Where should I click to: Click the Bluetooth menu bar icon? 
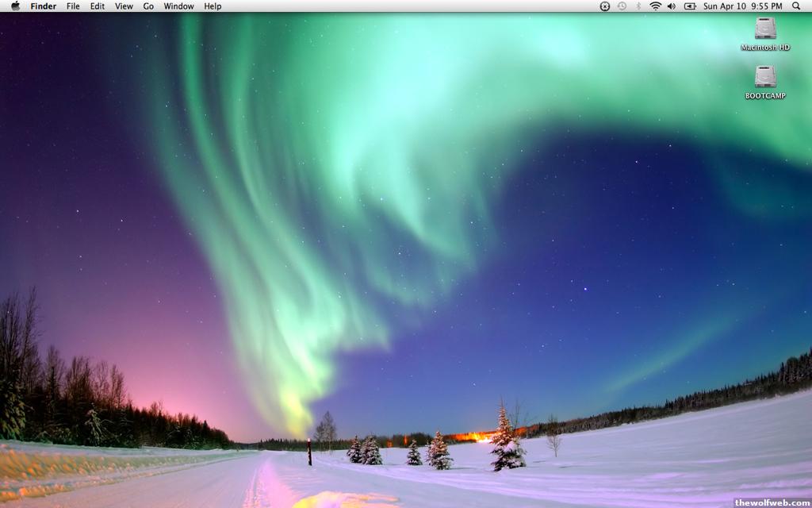coord(638,6)
